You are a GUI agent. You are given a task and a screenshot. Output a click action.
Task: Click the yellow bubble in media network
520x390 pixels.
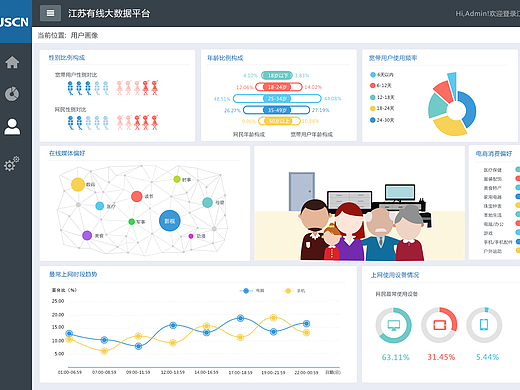78,184
